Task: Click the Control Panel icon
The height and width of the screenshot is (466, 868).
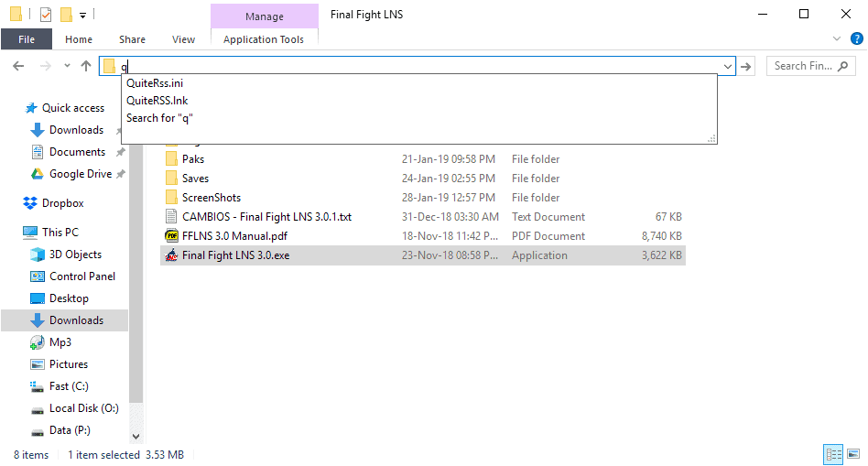Action: (x=38, y=276)
